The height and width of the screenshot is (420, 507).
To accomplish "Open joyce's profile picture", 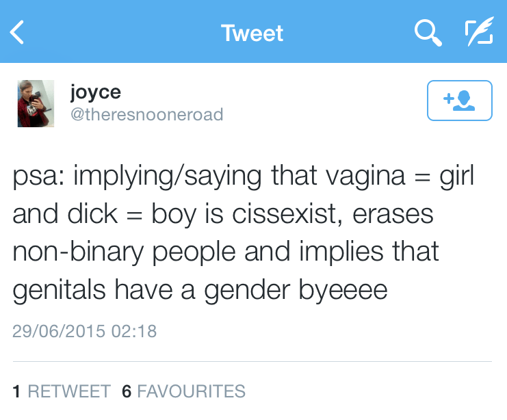I will 36,103.
